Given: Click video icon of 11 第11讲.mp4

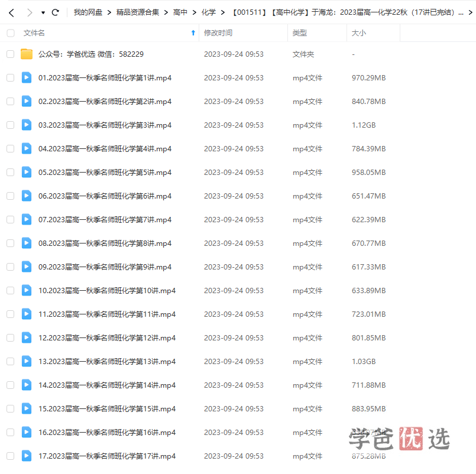Looking at the screenshot, I should tap(27, 314).
